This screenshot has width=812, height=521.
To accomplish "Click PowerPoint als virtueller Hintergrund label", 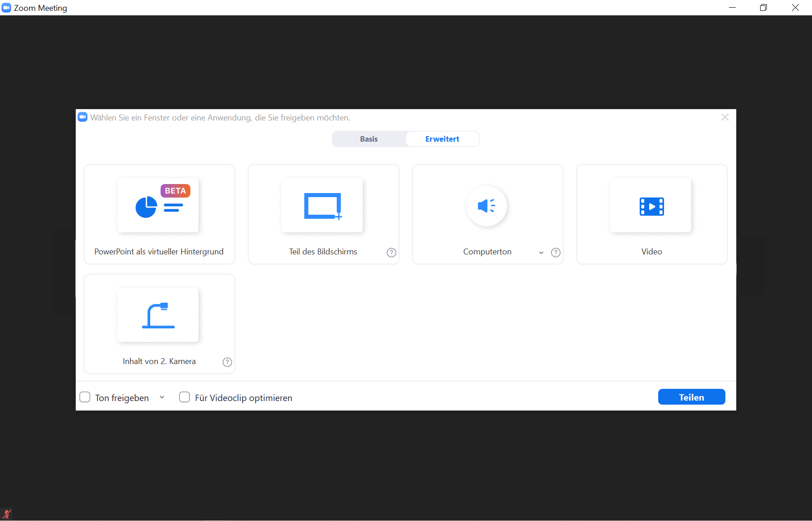I will click(159, 252).
